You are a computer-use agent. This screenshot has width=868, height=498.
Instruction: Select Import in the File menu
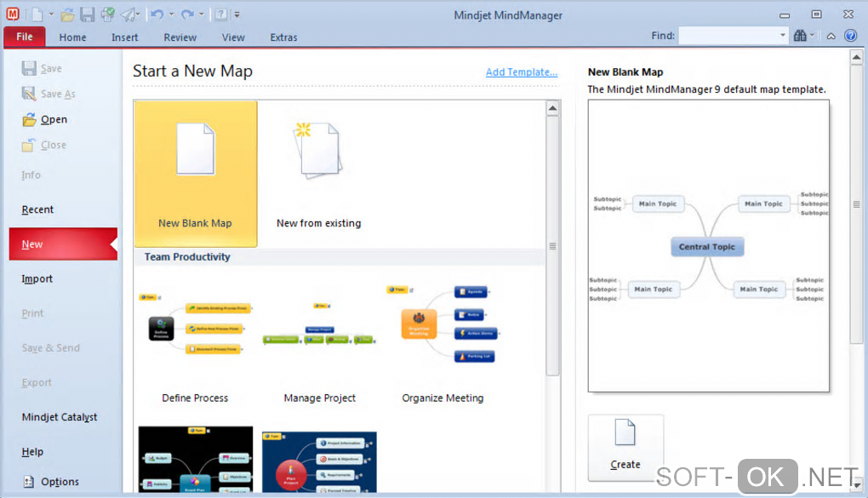point(37,278)
